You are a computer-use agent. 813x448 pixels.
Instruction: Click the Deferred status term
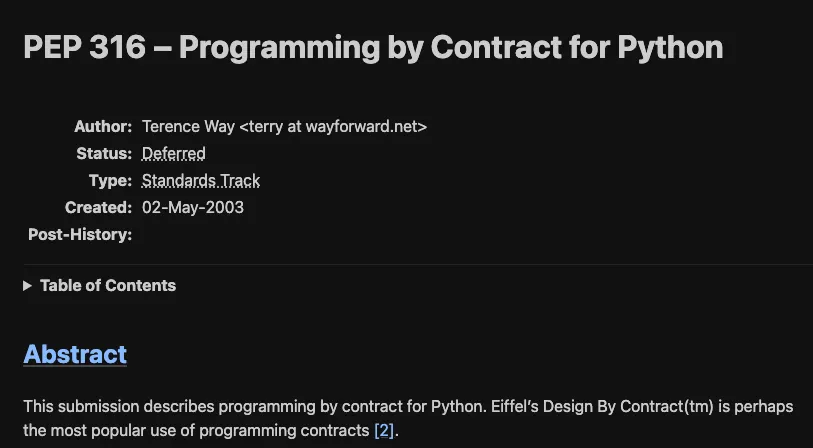coord(174,153)
